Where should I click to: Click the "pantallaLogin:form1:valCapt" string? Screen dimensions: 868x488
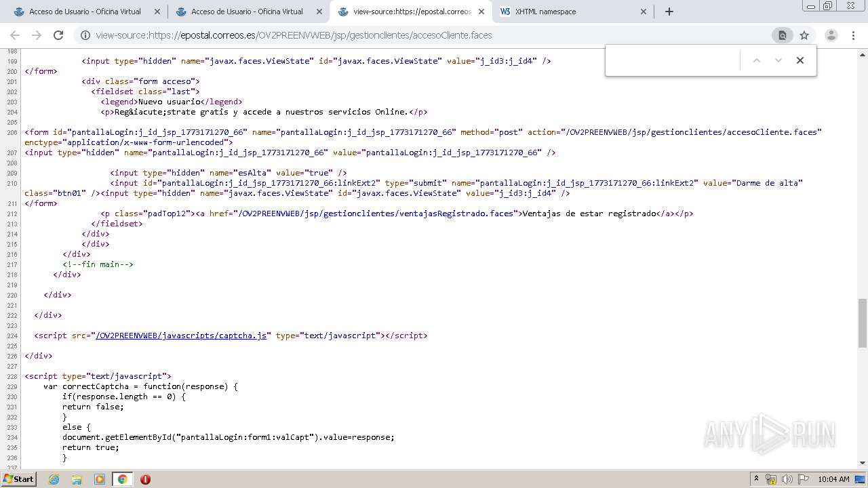[245, 437]
